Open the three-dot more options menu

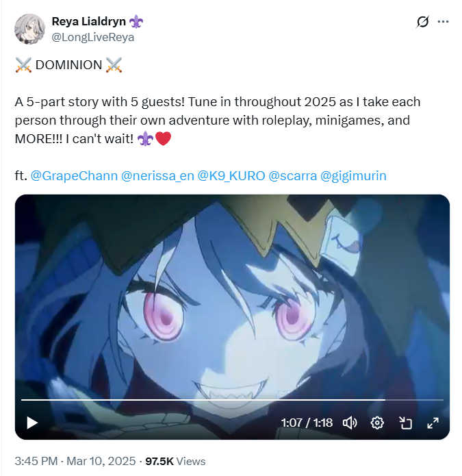click(x=443, y=21)
